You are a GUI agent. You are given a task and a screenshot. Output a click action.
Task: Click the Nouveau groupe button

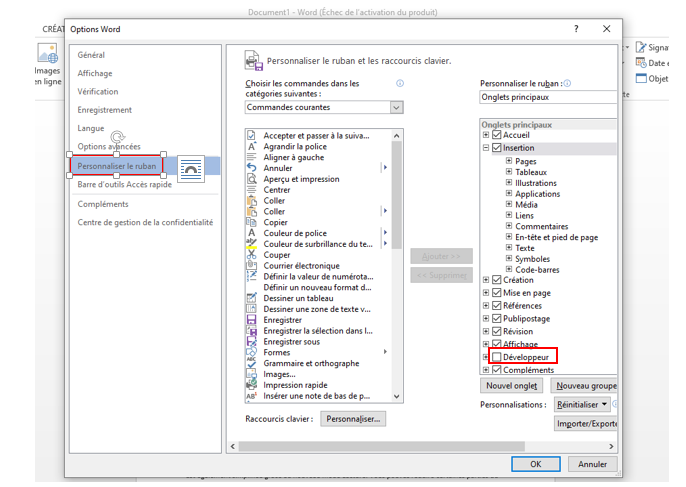click(x=584, y=385)
